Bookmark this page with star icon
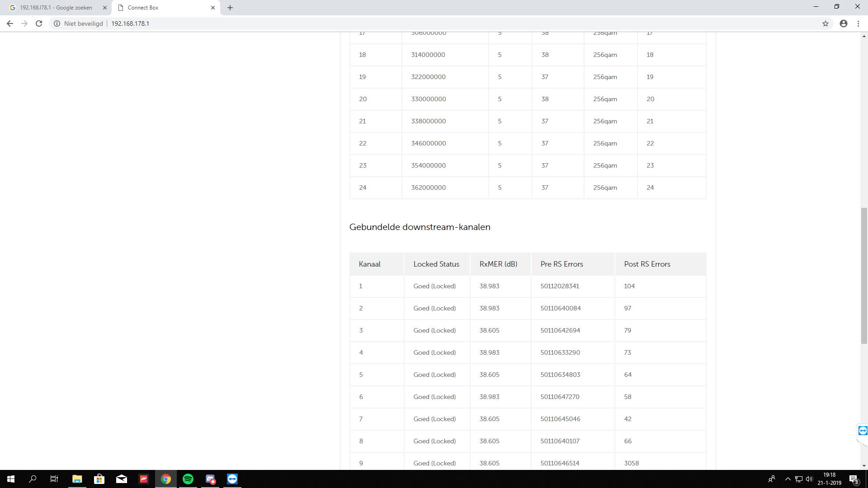The image size is (868, 488). pos(826,23)
